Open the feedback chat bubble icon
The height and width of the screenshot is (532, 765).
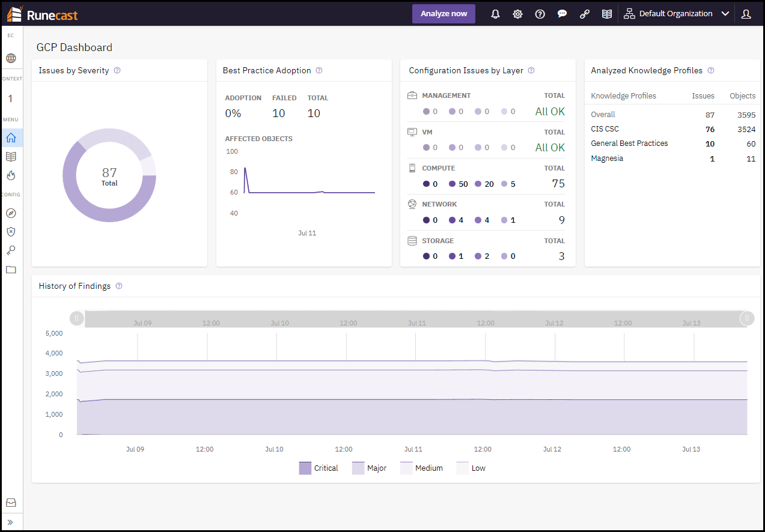(562, 14)
